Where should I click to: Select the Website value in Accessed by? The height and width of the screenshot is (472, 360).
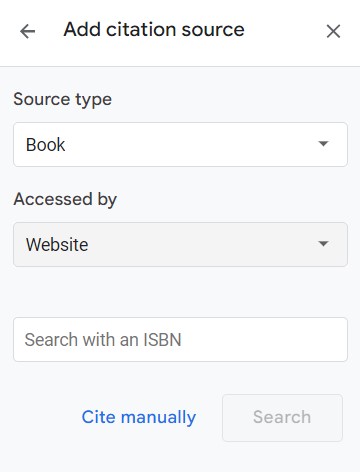[x=57, y=245]
